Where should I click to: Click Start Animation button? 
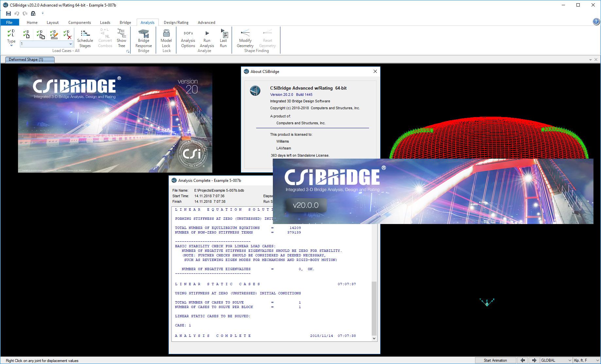pyautogui.click(x=495, y=360)
